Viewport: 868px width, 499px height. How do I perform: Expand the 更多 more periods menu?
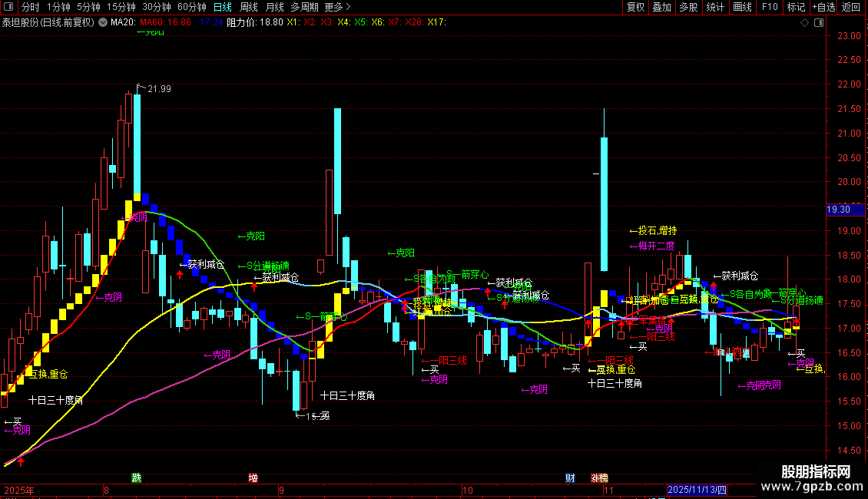pyautogui.click(x=338, y=7)
